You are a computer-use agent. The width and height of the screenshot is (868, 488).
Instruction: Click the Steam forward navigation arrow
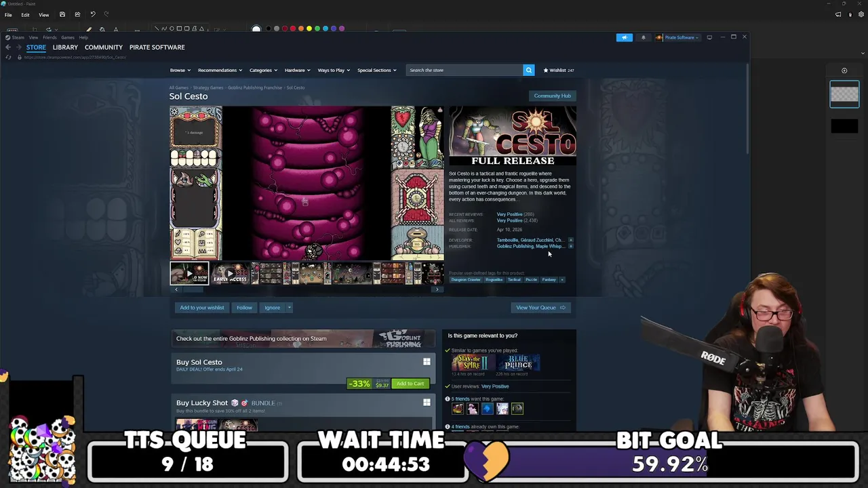coord(18,47)
